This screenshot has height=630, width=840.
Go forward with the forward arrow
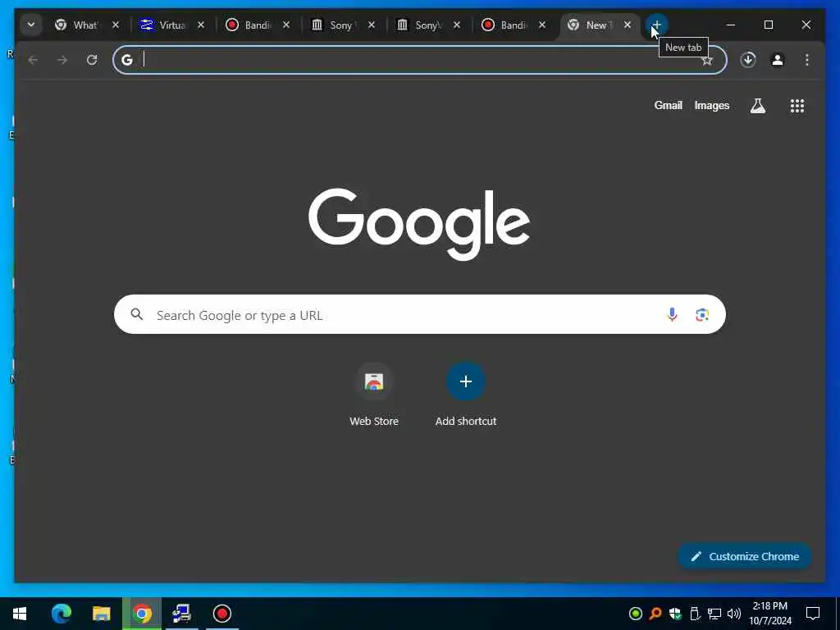tap(62, 60)
